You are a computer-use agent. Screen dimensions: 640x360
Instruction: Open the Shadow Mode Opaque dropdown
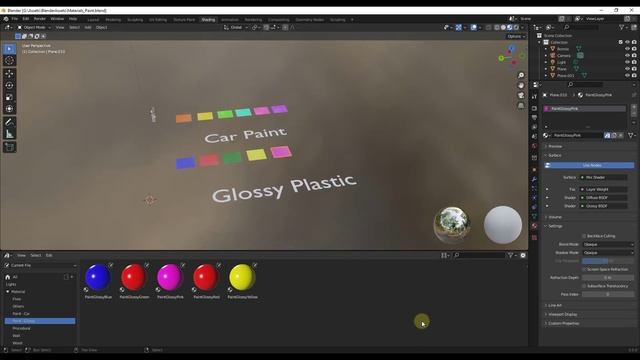point(608,253)
